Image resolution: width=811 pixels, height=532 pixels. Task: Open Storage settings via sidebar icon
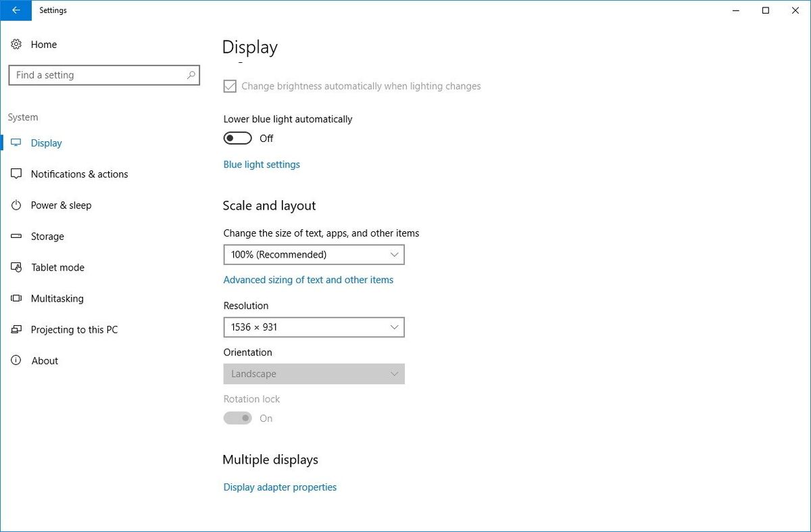click(16, 236)
